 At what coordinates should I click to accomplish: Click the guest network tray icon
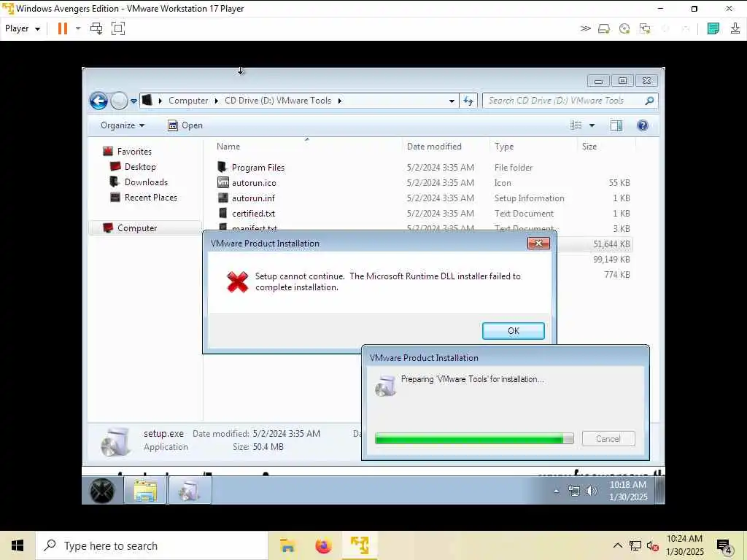coord(573,491)
